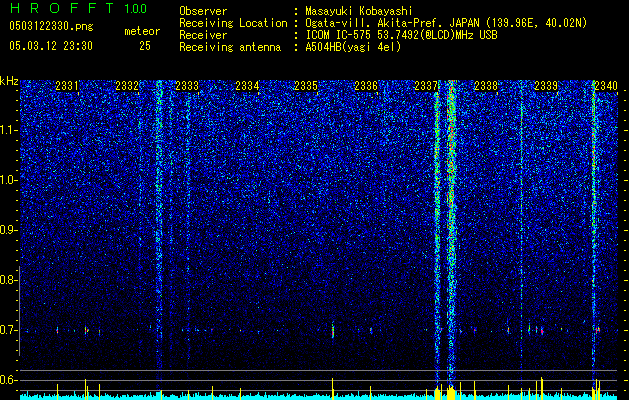Click the meteor label
The width and height of the screenshot is (629, 400).
(x=142, y=31)
